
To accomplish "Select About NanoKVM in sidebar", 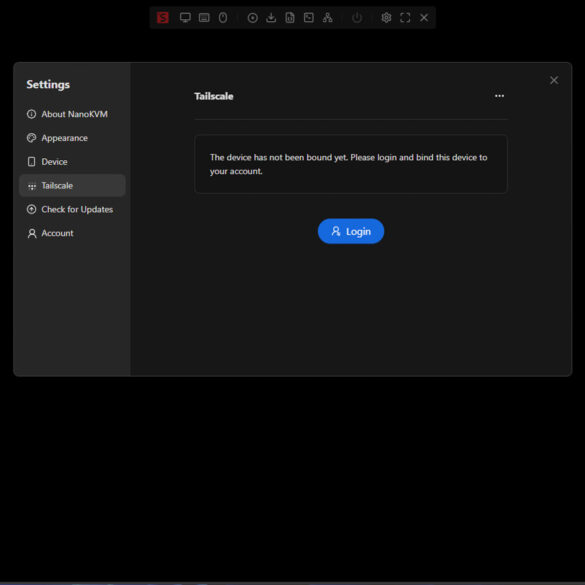I will 72,114.
